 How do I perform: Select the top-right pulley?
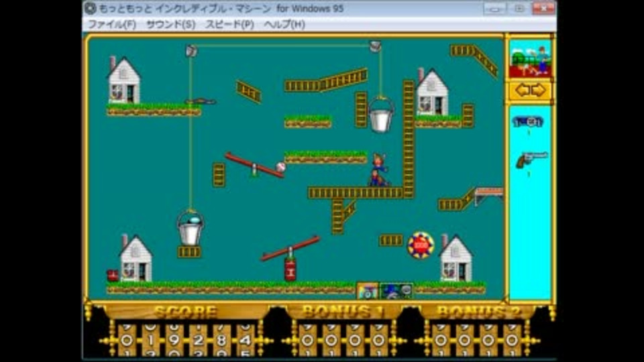point(375,46)
